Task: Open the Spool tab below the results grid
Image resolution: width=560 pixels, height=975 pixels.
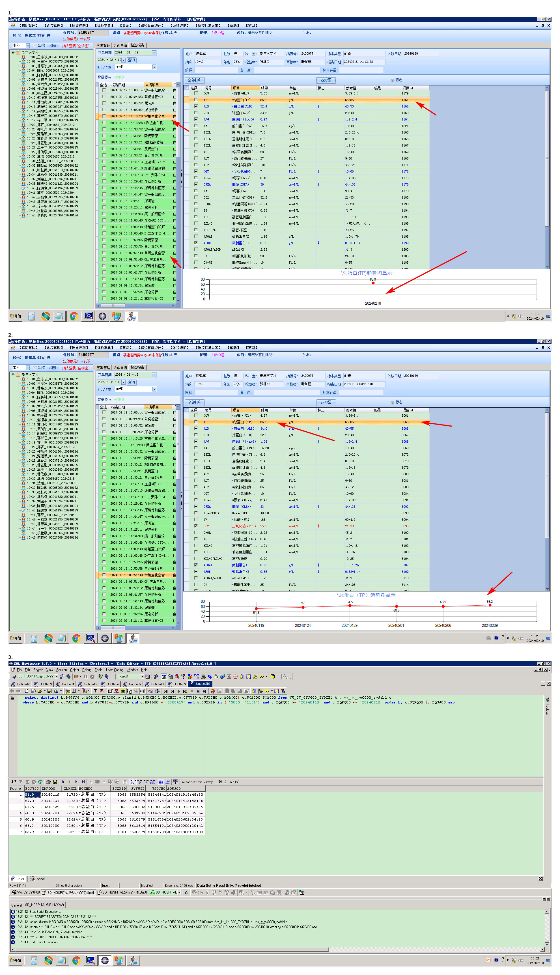Action: click(x=38, y=879)
